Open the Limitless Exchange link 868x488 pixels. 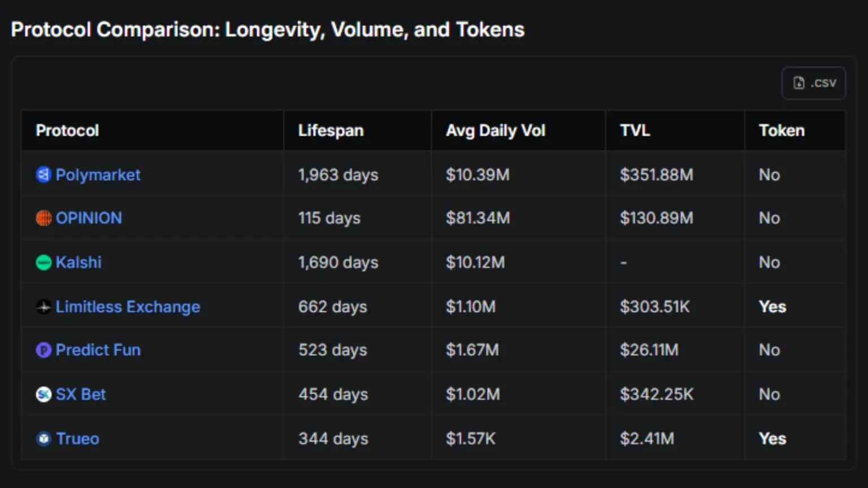[128, 307]
